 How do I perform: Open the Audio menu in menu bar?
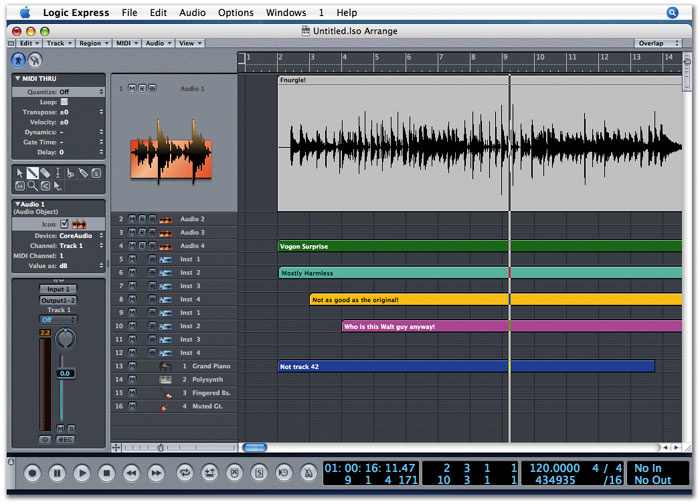[193, 13]
